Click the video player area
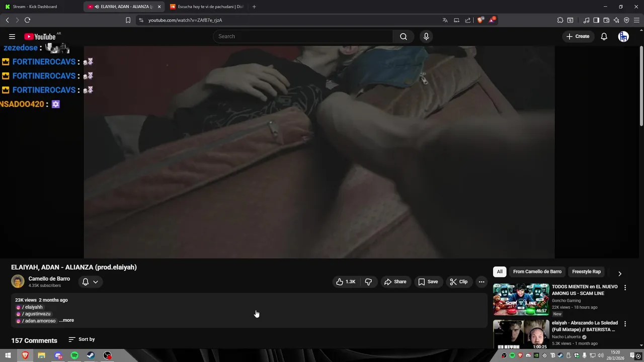Image resolution: width=644 pixels, height=362 pixels. pyautogui.click(x=319, y=152)
